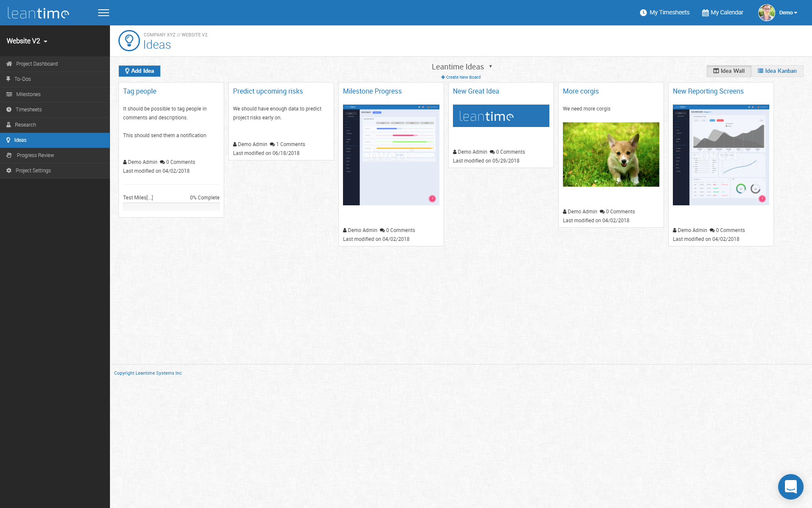Click clock icon beside My Timesheets

click(643, 13)
